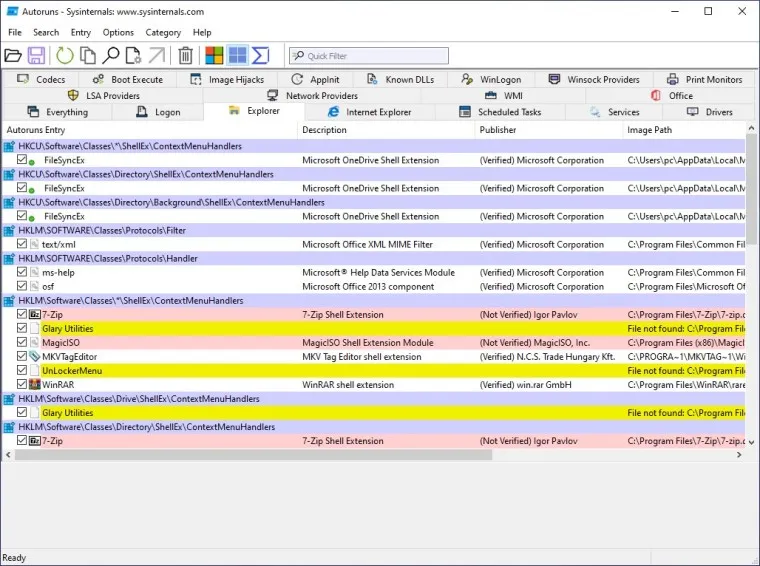
Task: Uncheck the UnLockerMenu entry checkbox
Action: 22,370
